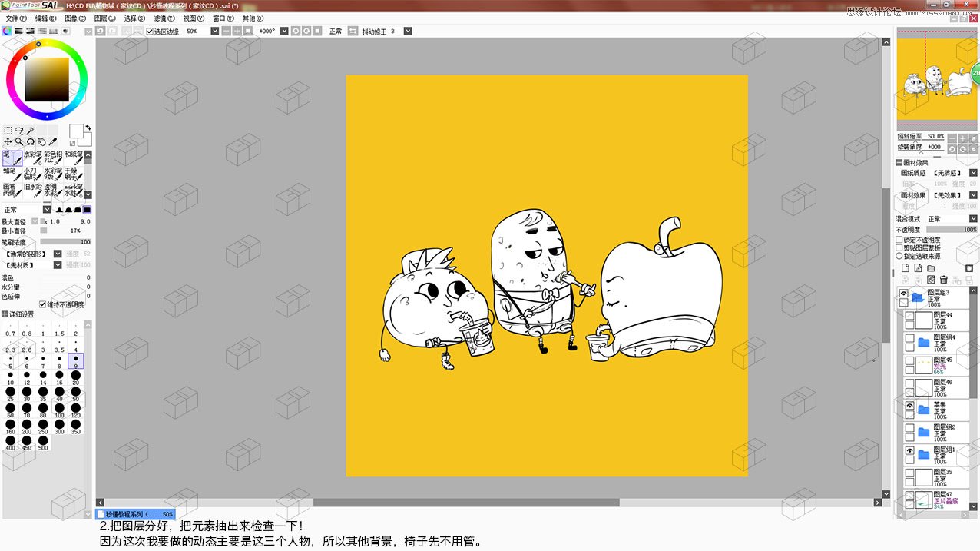
Task: Click the Undo arrow button
Action: point(101,32)
